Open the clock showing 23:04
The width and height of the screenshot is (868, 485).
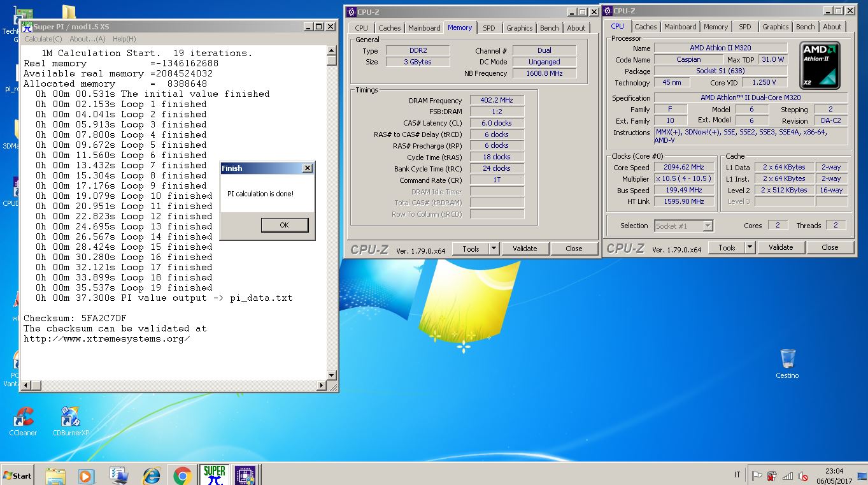pyautogui.click(x=834, y=475)
